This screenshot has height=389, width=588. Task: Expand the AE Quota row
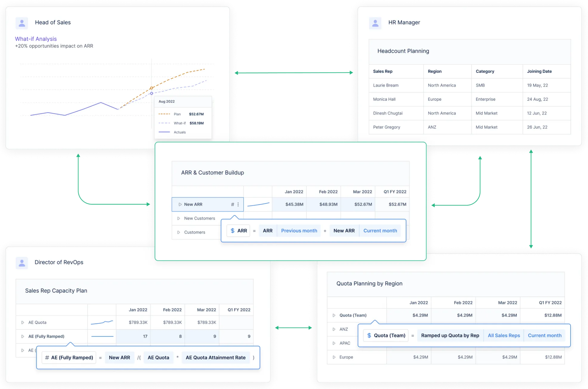(x=22, y=322)
